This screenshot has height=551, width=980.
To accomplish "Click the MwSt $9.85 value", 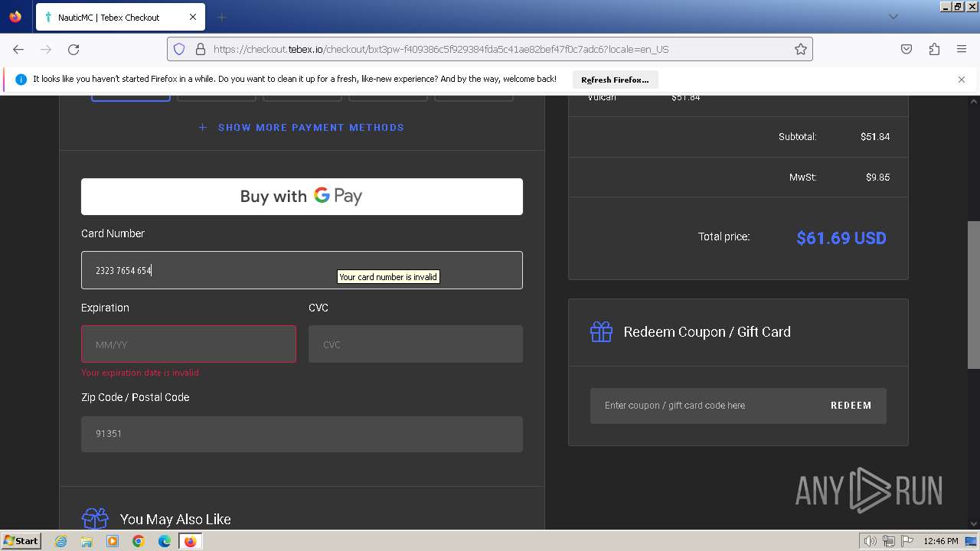I will [877, 178].
